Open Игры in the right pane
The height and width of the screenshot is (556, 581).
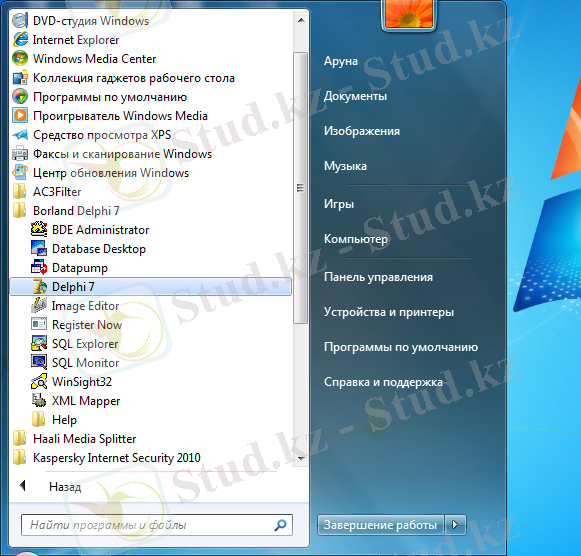tap(339, 204)
